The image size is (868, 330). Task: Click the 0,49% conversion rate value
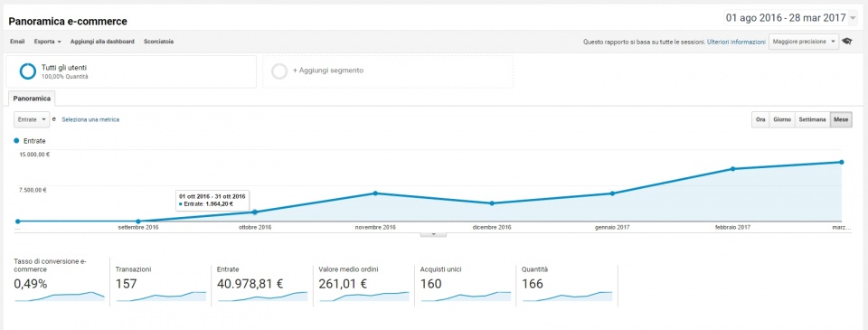click(31, 284)
